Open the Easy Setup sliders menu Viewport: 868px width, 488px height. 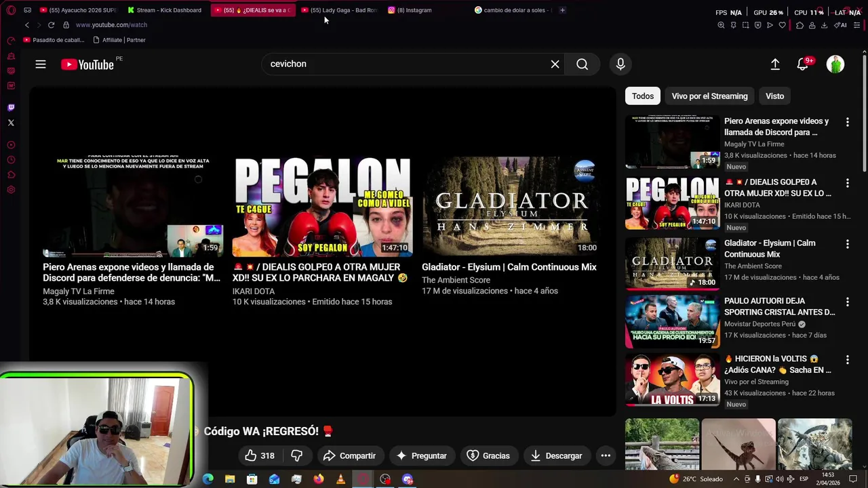pyautogui.click(x=857, y=25)
